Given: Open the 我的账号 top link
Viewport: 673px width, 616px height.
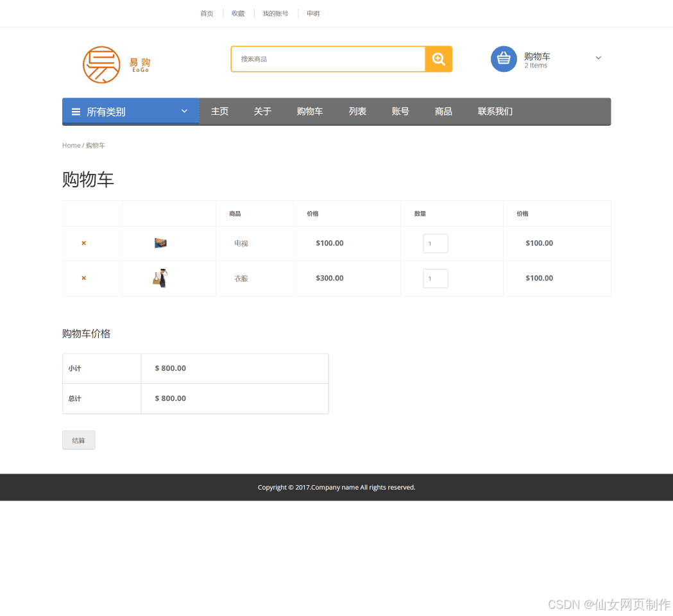Looking at the screenshot, I should tap(276, 13).
